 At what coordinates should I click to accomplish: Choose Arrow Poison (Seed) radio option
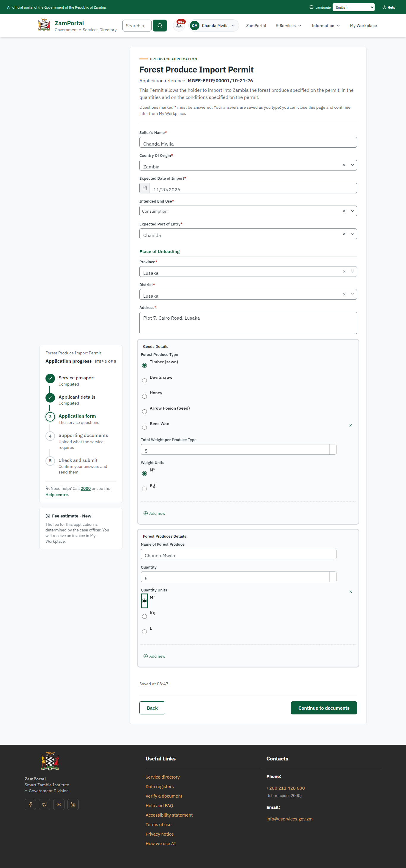[144, 412]
